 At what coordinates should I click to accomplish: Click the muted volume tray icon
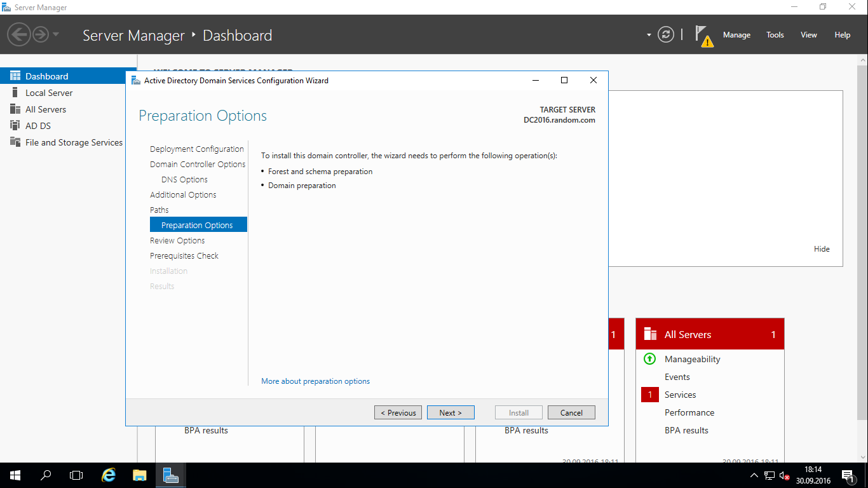[x=785, y=475]
